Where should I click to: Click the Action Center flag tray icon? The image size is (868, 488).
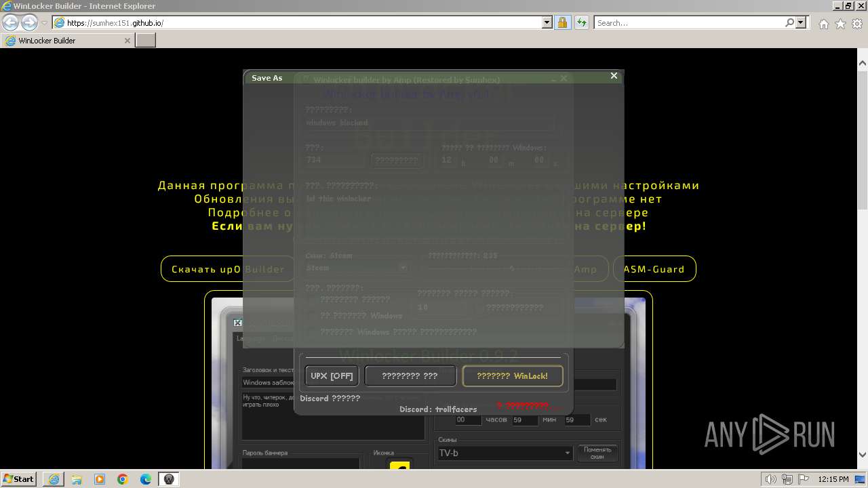point(802,479)
